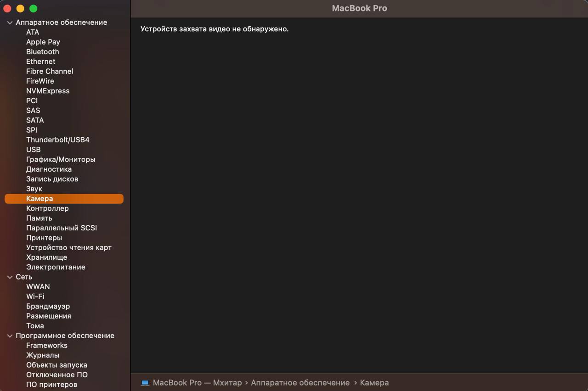588x391 pixels.
Task: Open Размещения network entry
Action: pos(49,316)
